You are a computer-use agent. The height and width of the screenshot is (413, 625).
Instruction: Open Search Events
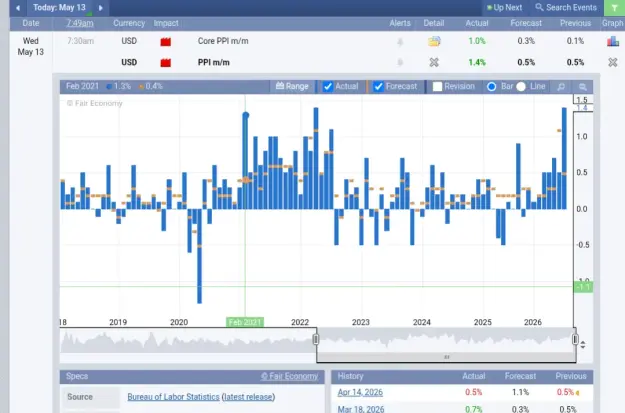point(566,8)
